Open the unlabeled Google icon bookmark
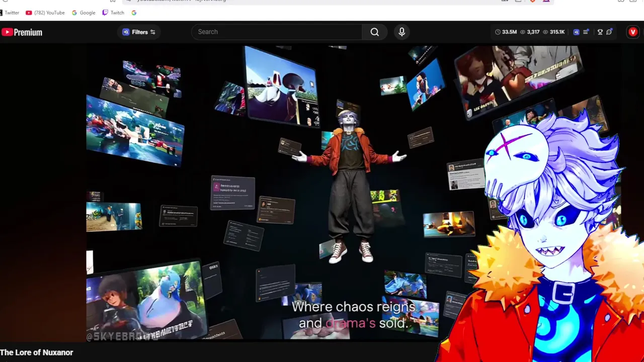This screenshot has height=362, width=644. tap(134, 13)
